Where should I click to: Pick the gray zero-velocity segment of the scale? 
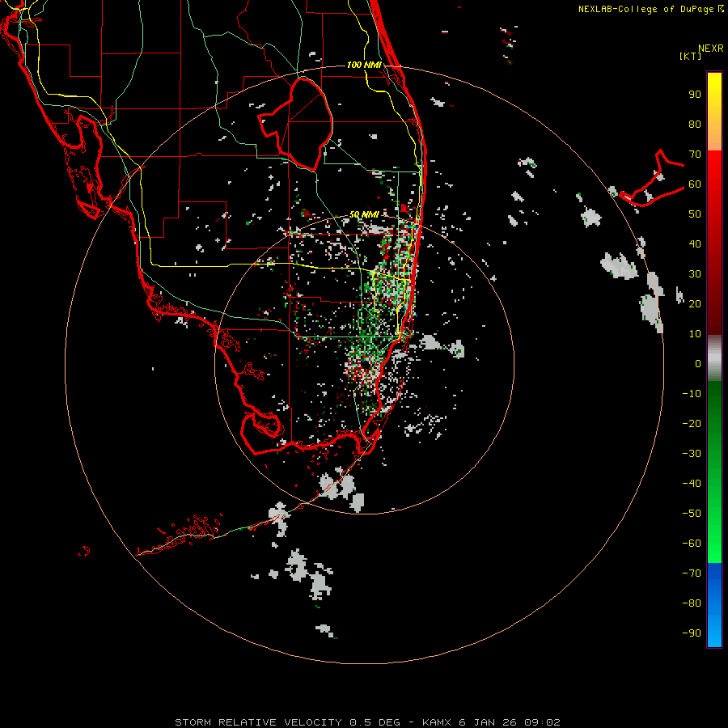714,358
